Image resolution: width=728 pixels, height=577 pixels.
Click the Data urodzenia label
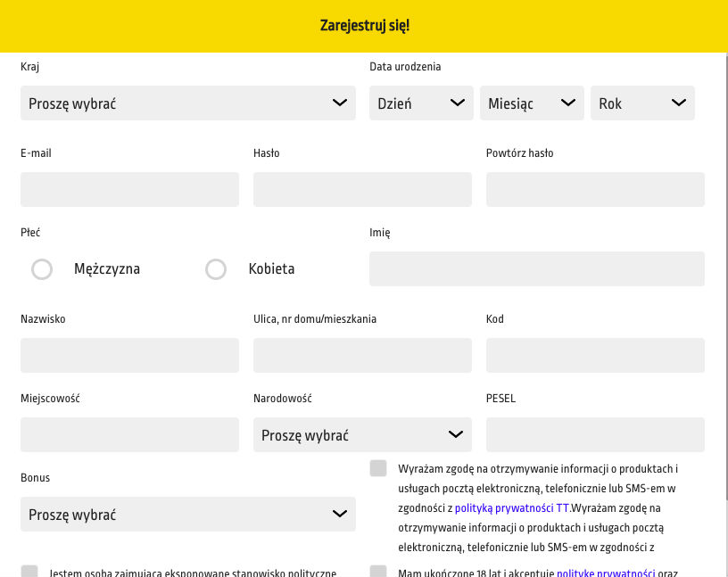point(405,67)
